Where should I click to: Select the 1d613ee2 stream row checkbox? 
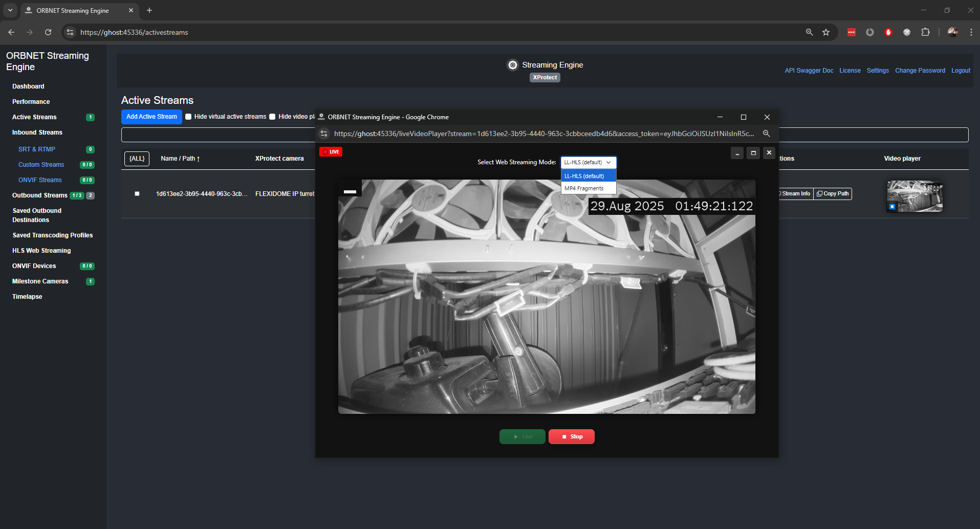(137, 194)
